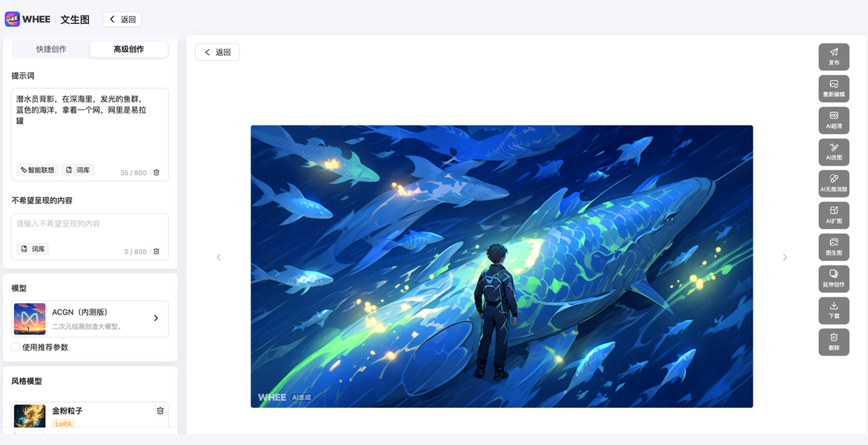The height and width of the screenshot is (445, 868).
Task: Download the generated image with 下载
Action: click(x=834, y=310)
